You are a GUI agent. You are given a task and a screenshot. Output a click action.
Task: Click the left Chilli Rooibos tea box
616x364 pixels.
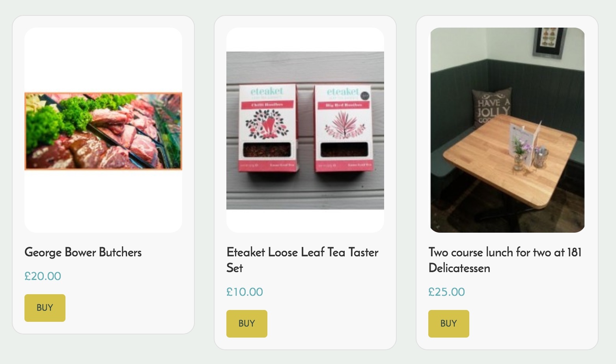pos(267,128)
